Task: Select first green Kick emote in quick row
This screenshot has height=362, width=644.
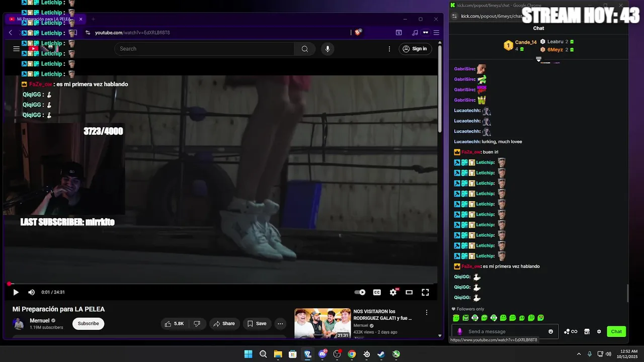Action: (456, 318)
